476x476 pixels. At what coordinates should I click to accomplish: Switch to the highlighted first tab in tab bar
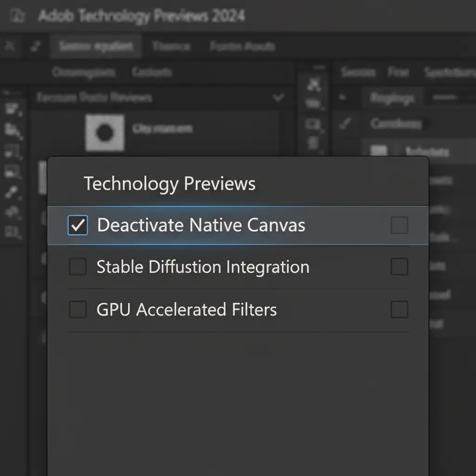click(96, 46)
